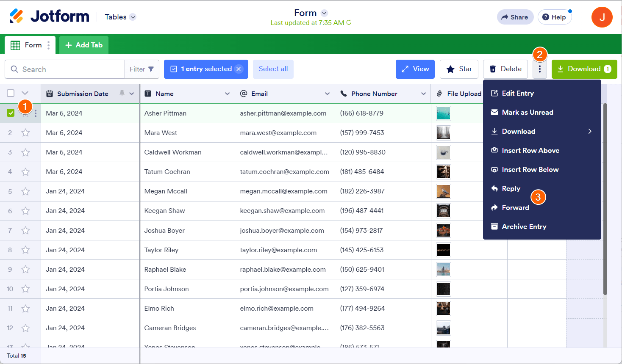The image size is (622, 364).
Task: Select Mark as Unread
Action: coord(542,112)
